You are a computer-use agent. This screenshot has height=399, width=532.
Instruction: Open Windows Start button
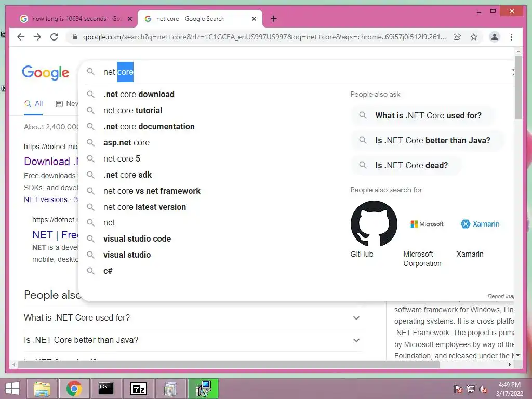[12, 389]
